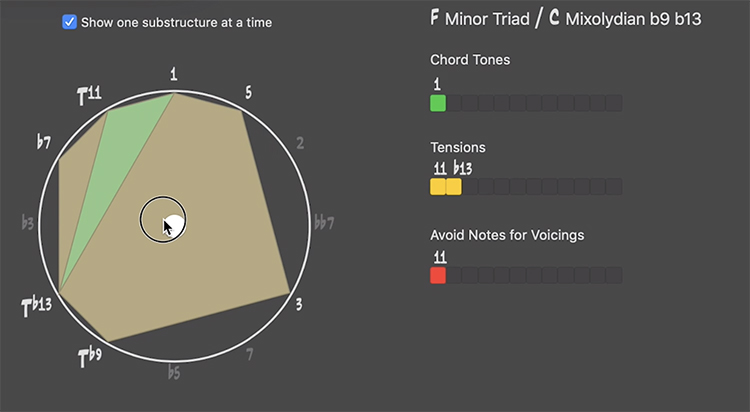
Task: Click the yellow b13 tension square
Action: tap(454, 187)
